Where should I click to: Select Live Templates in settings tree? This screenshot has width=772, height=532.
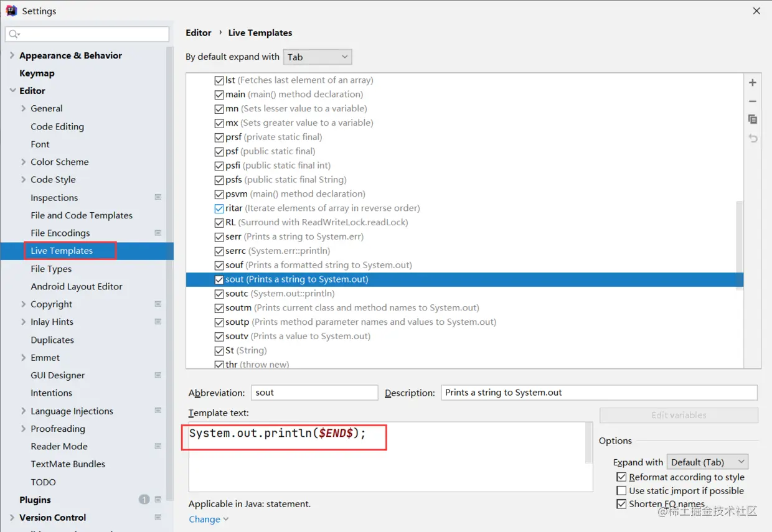coord(62,251)
